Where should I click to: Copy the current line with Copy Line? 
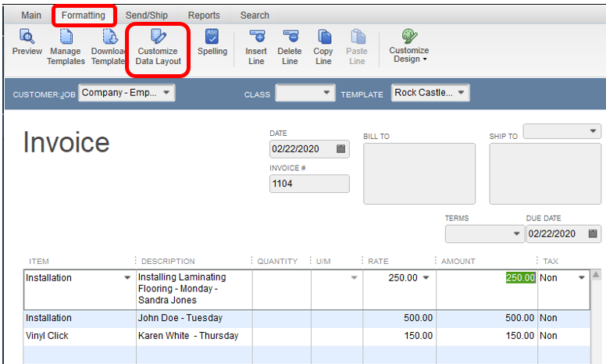(x=323, y=47)
